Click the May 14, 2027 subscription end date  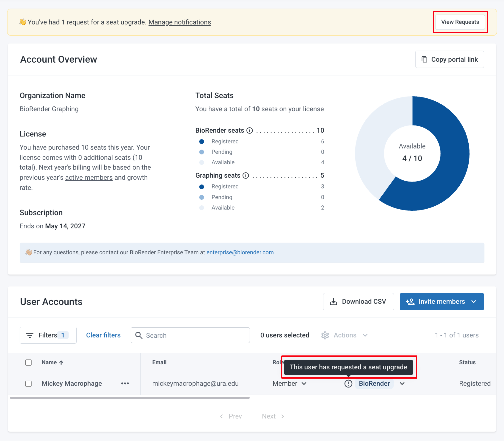(x=65, y=226)
